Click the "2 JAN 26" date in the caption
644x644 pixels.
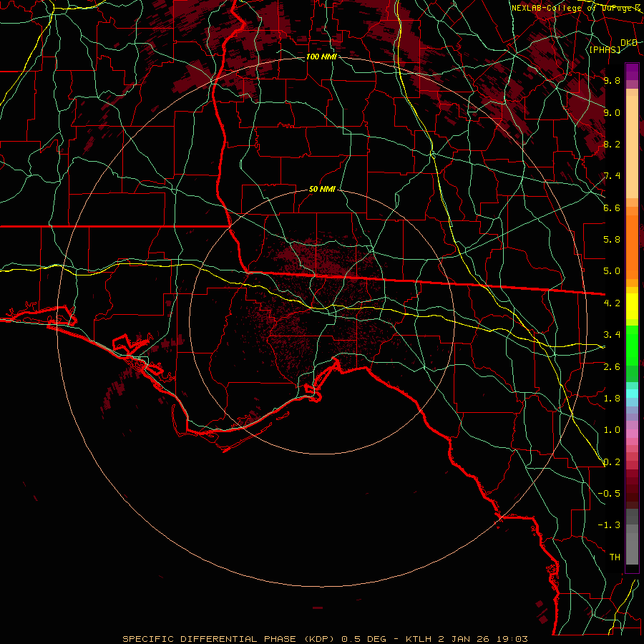pyautogui.click(x=464, y=639)
